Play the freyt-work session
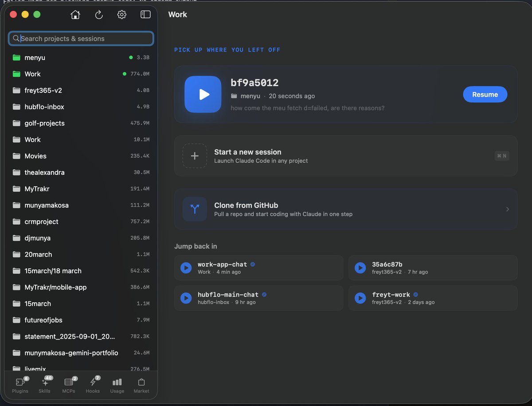Screen dimensions: 532x406 pyautogui.click(x=360, y=298)
